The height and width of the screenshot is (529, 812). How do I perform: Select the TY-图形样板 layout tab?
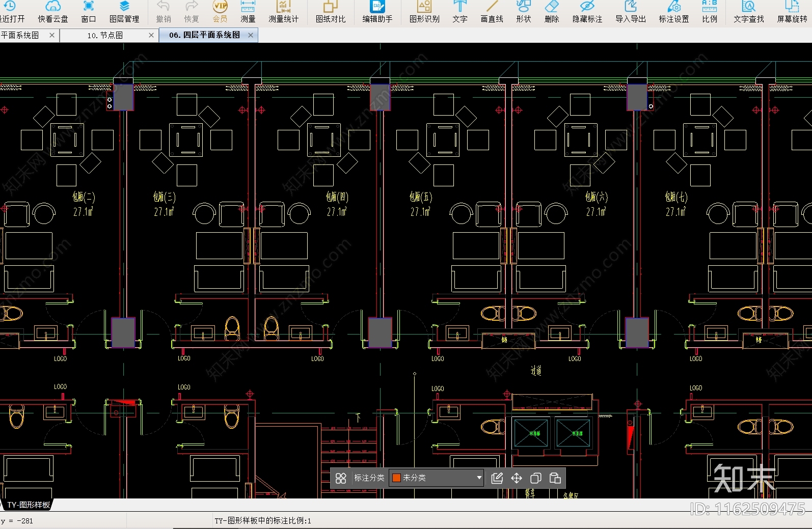(29, 505)
